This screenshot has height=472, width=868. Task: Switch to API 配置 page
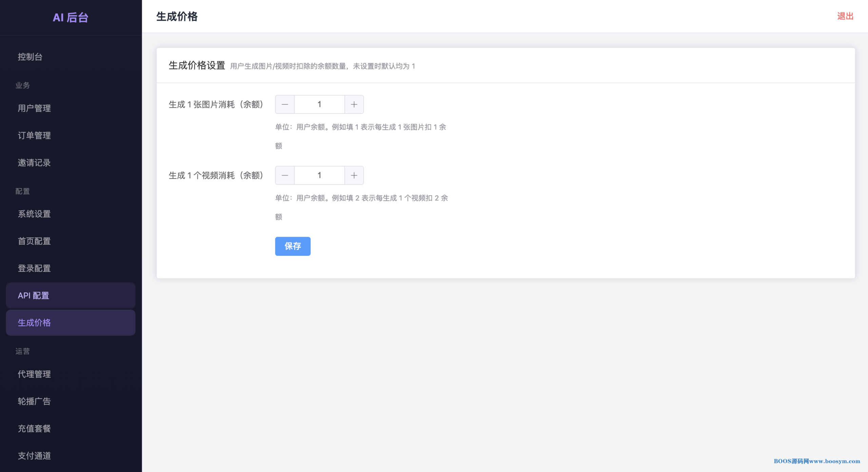click(34, 295)
